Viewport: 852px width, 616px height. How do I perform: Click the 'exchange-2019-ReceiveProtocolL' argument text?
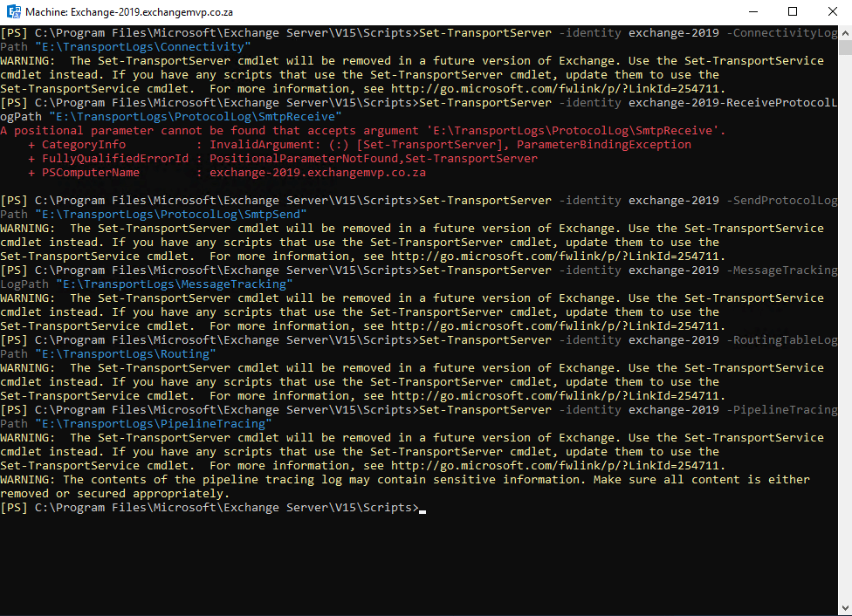(733, 103)
